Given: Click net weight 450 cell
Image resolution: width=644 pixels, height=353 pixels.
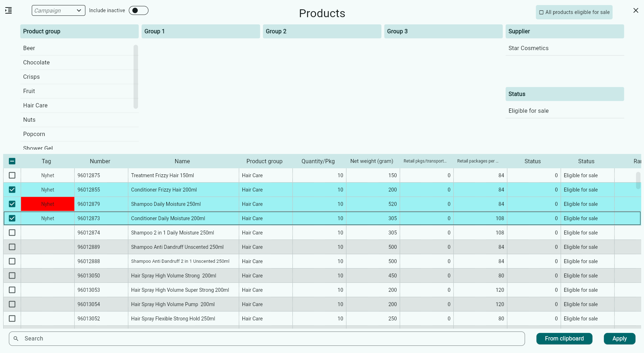Looking at the screenshot, I should pyautogui.click(x=373, y=276).
